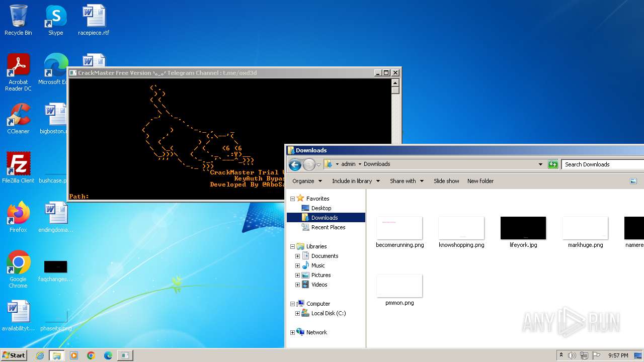Screen dimensions: 644x362
Task: Click the Start button
Action: coord(14,355)
